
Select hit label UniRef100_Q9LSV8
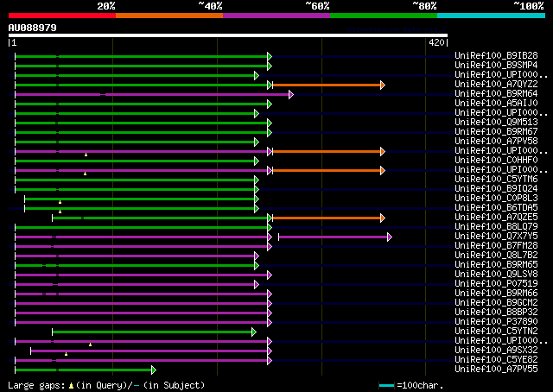(x=496, y=275)
